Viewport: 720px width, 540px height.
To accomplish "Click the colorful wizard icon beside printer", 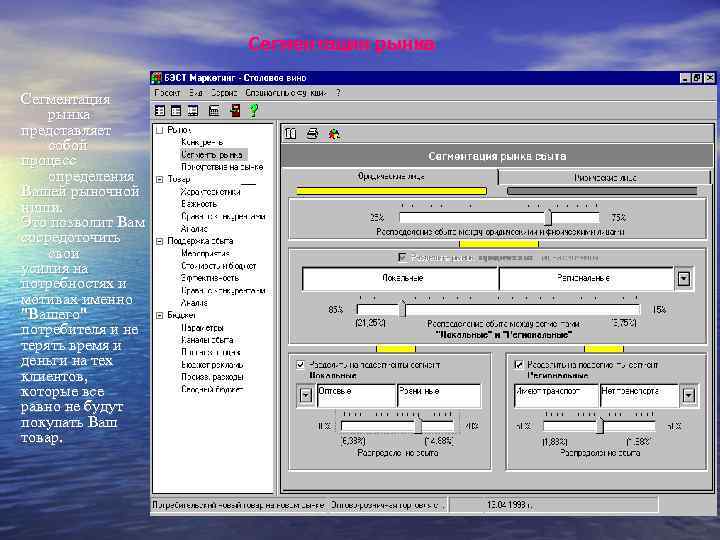I will (x=334, y=133).
